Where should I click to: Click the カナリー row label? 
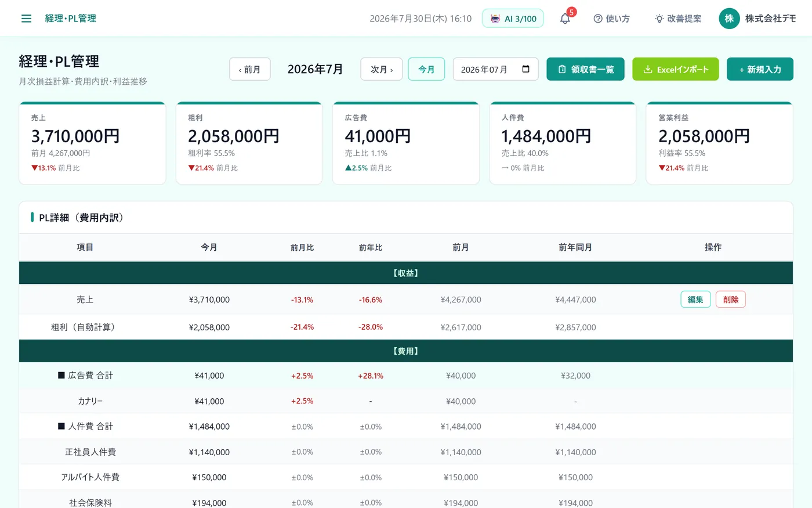pyautogui.click(x=90, y=401)
